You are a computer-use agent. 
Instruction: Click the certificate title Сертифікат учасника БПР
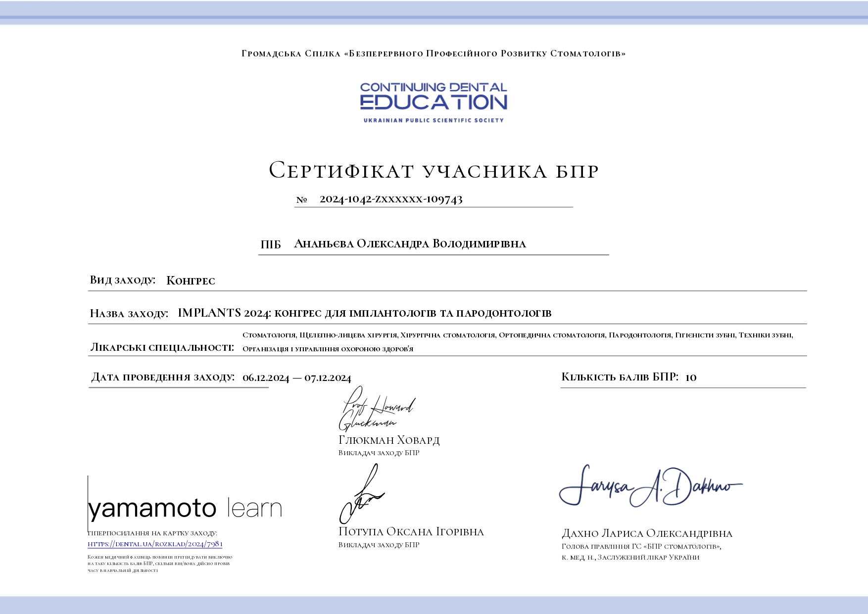[434, 171]
